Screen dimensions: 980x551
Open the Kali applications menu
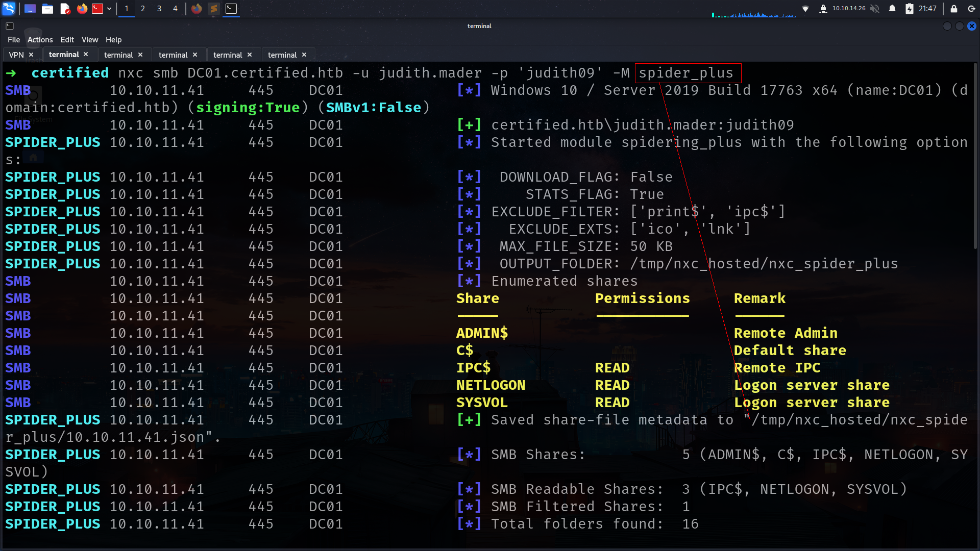(9, 9)
